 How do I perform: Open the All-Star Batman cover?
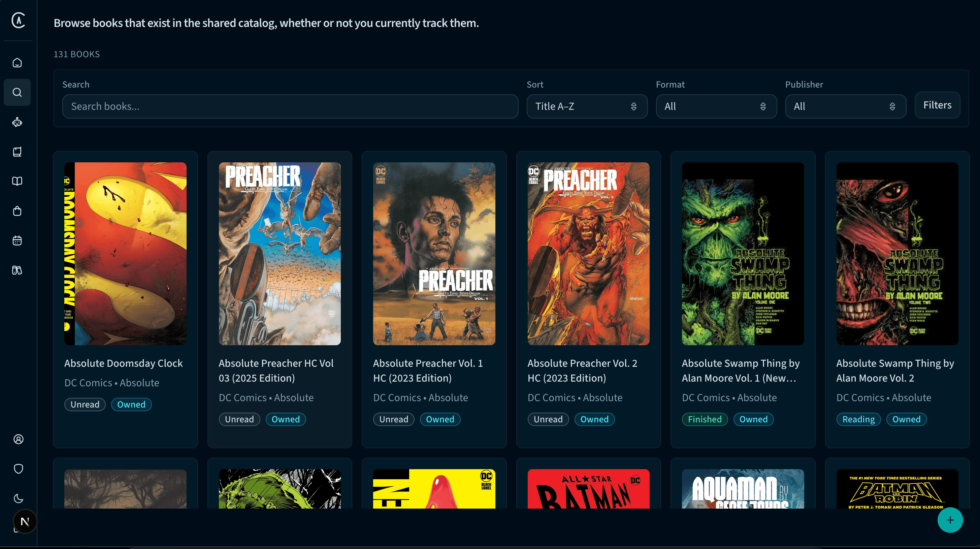588,489
